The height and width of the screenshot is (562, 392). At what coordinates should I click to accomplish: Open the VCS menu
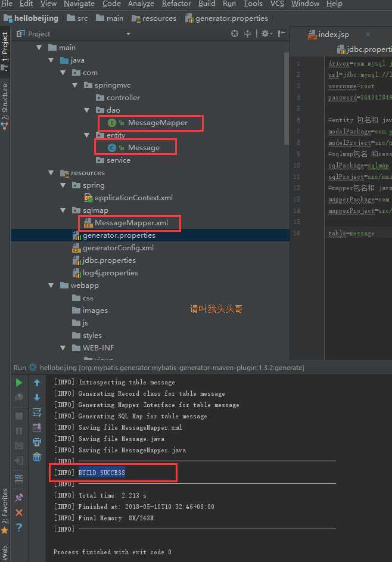pos(277,4)
